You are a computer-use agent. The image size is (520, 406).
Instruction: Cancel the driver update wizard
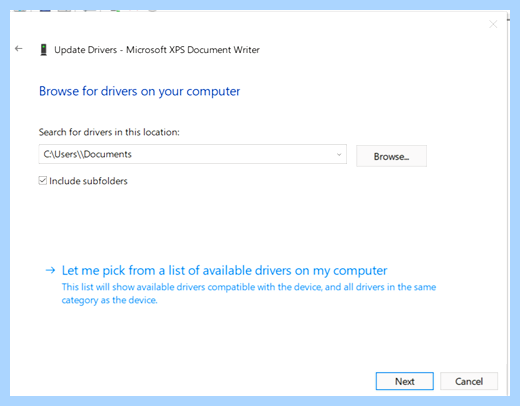point(469,381)
